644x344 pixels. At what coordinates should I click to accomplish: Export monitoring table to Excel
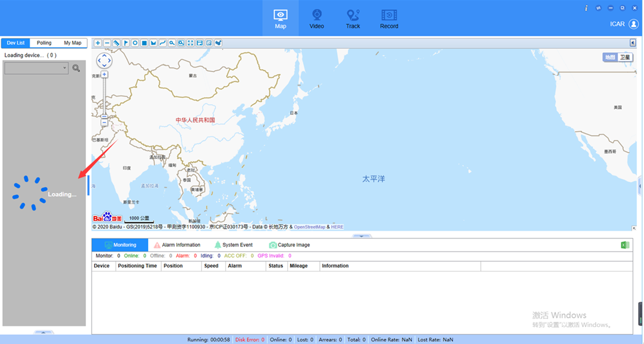(x=625, y=245)
